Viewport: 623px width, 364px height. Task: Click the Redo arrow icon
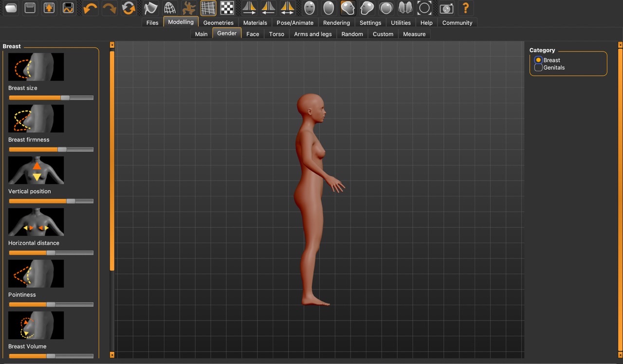pos(109,8)
